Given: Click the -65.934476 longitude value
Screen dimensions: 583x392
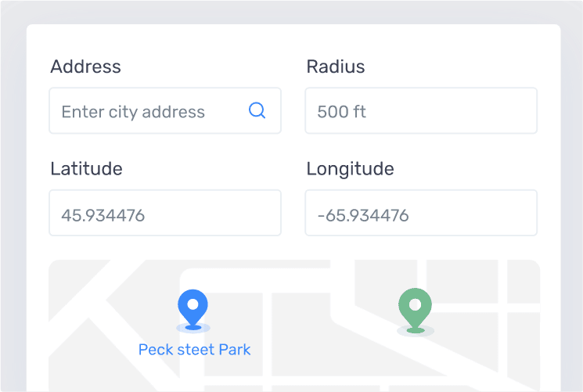Looking at the screenshot, I should pyautogui.click(x=363, y=215).
